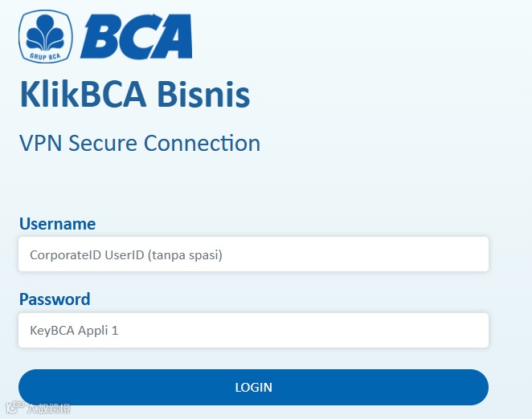
Task: Select the field for CorporateID entry
Action: (x=362, y=254)
